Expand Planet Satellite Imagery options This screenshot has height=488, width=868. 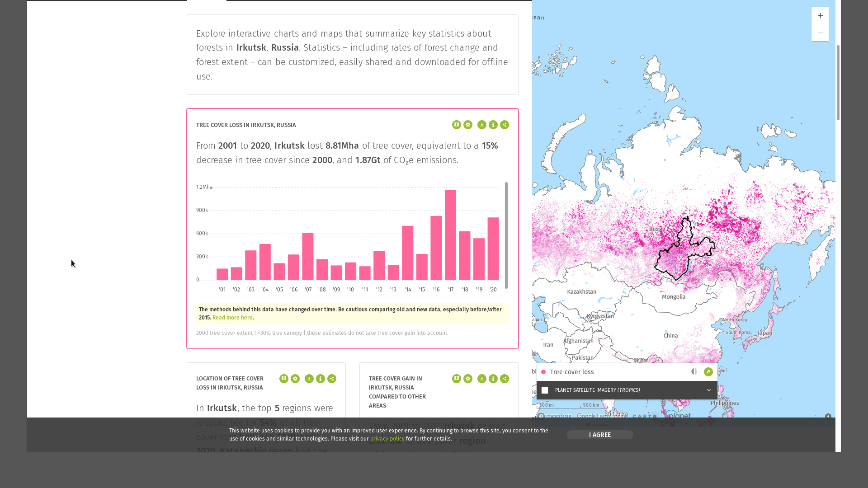coord(709,390)
